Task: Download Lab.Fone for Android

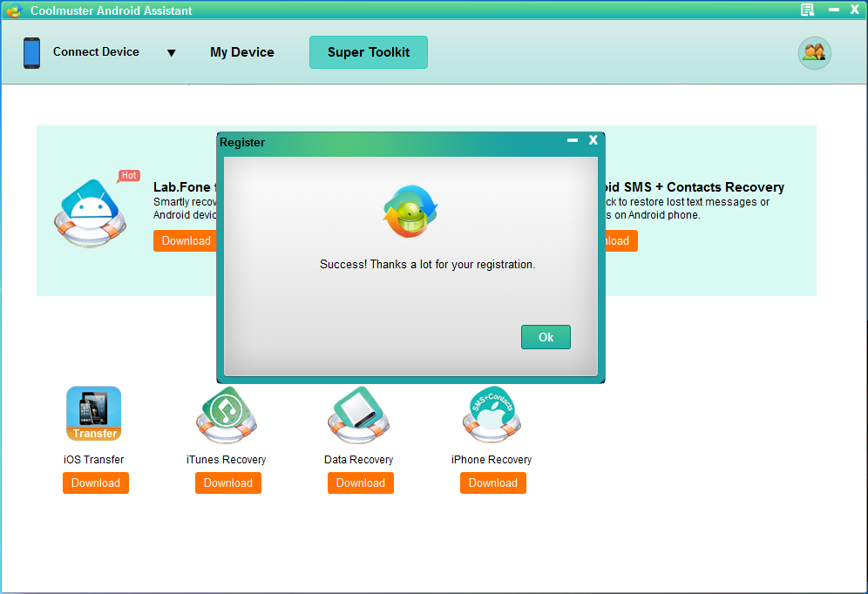Action: (x=185, y=241)
